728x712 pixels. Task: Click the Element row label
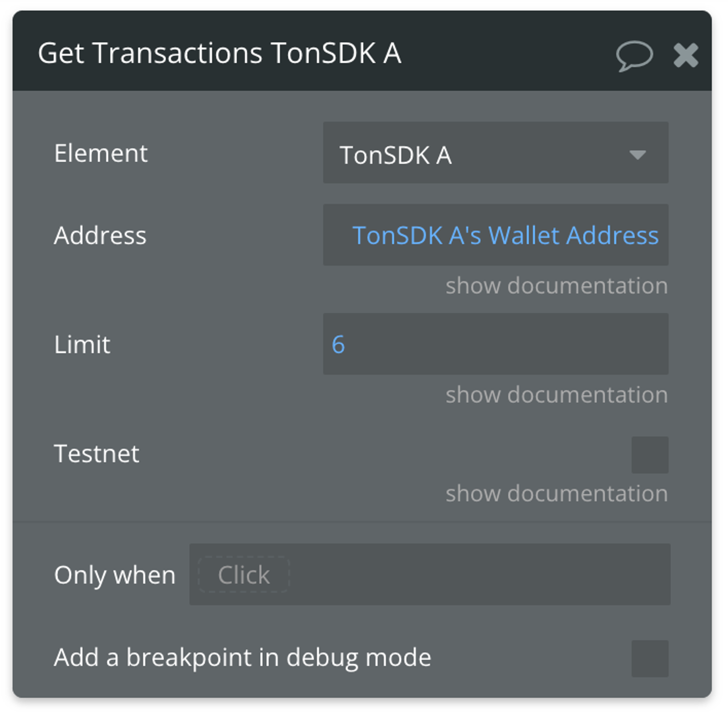(101, 153)
